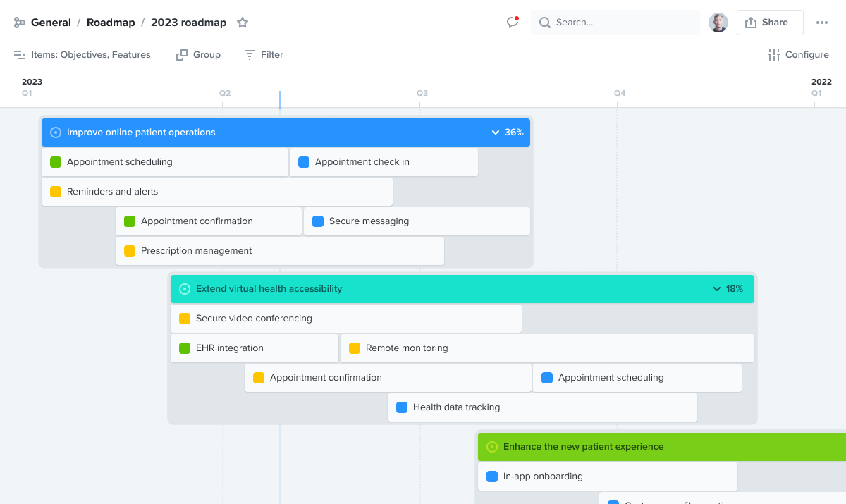Screen dimensions: 846x504
Task: Open the Items: Objectives, Features selector
Action: (90, 54)
